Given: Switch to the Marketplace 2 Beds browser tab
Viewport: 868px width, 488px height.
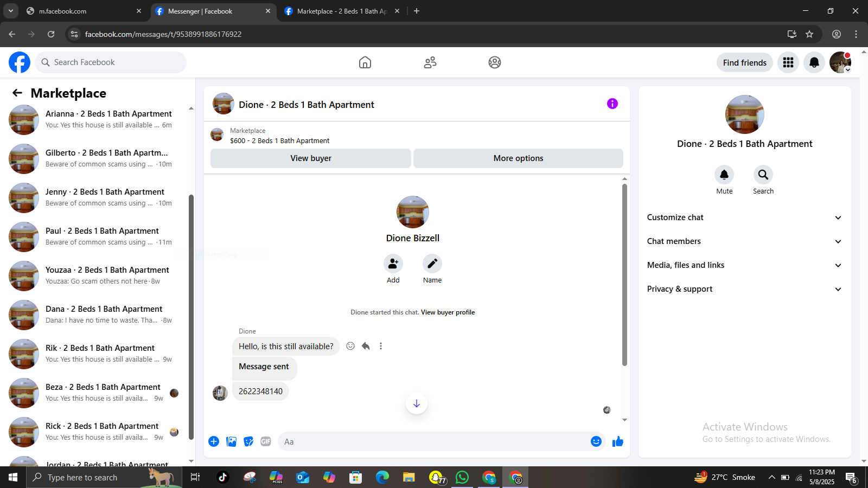Looking at the screenshot, I should [x=341, y=11].
